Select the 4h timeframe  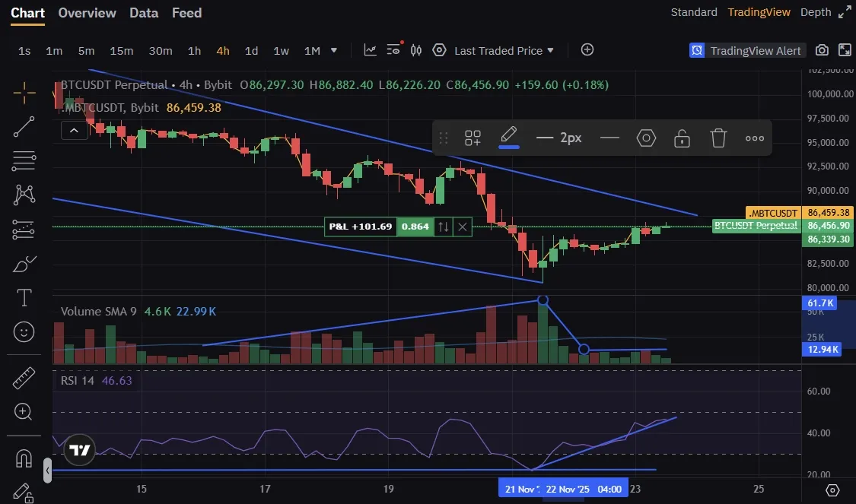click(223, 51)
